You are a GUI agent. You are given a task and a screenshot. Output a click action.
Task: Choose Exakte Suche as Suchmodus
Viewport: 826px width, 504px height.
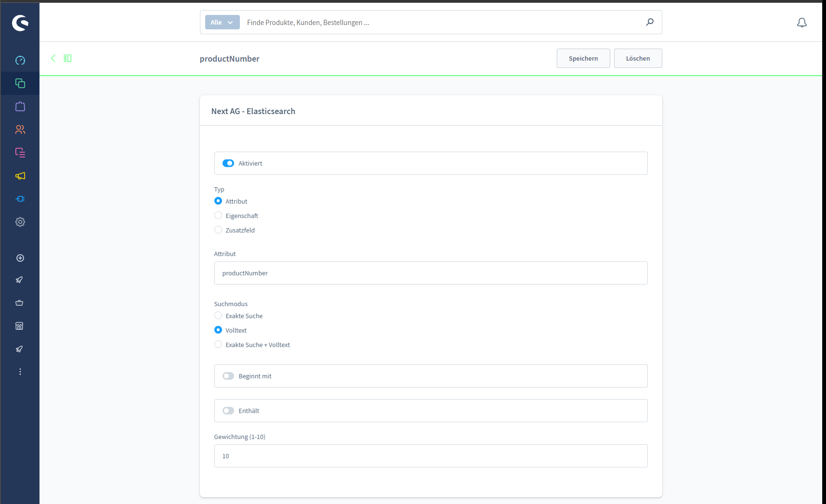(x=218, y=315)
